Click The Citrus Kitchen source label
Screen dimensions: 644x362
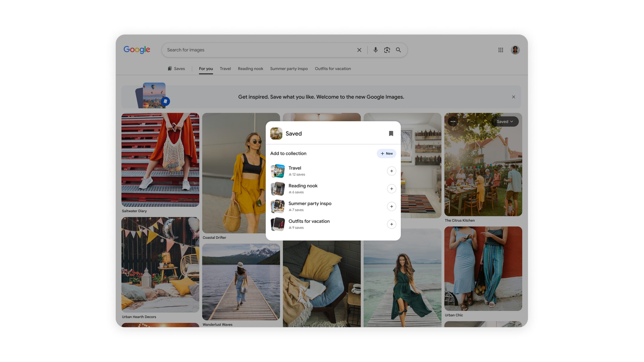[x=460, y=220]
